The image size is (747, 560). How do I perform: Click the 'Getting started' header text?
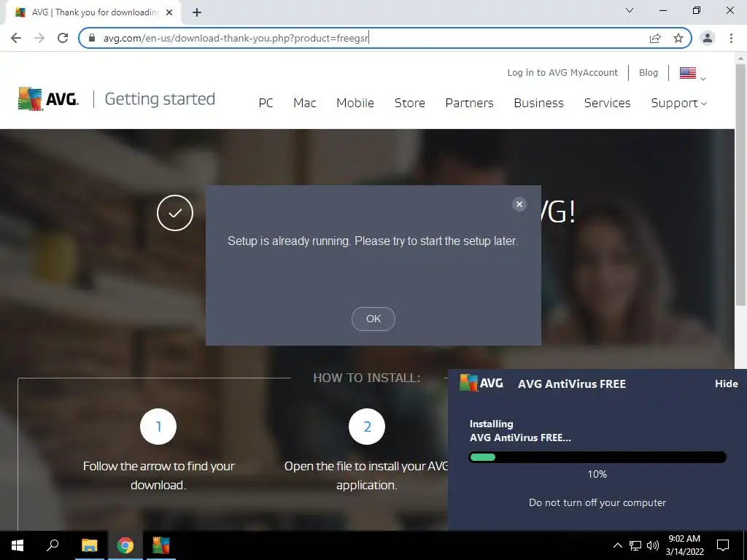click(160, 99)
